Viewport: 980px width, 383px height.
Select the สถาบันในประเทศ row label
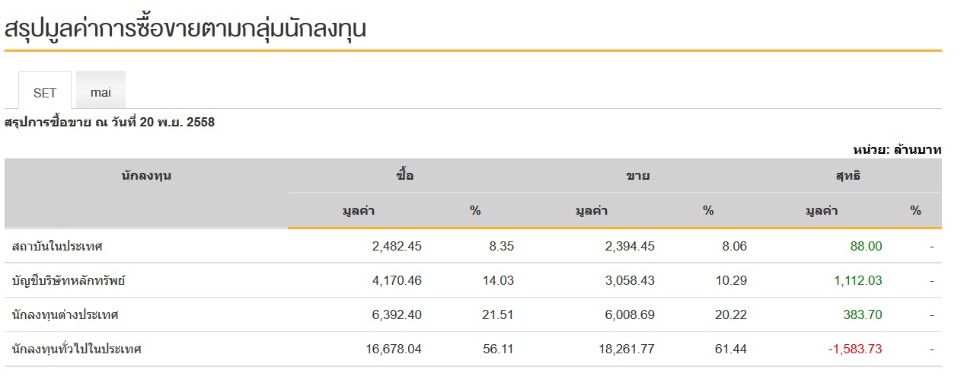tap(58, 247)
